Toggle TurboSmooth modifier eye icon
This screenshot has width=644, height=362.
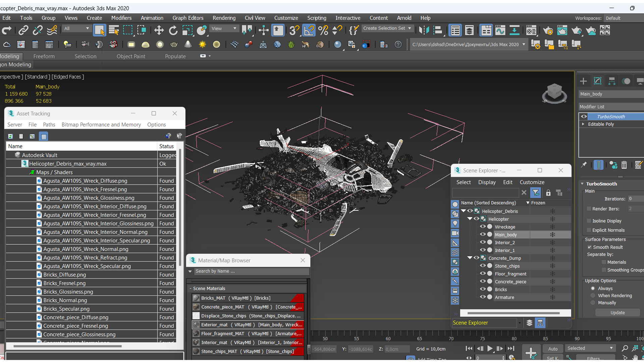click(584, 116)
